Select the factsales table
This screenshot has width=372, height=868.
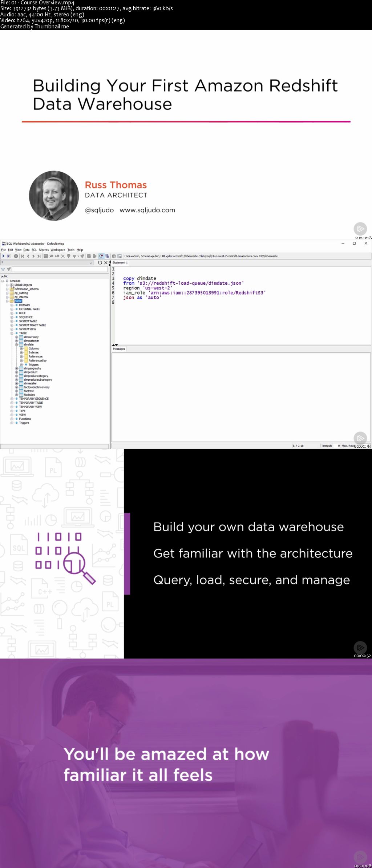point(29,395)
